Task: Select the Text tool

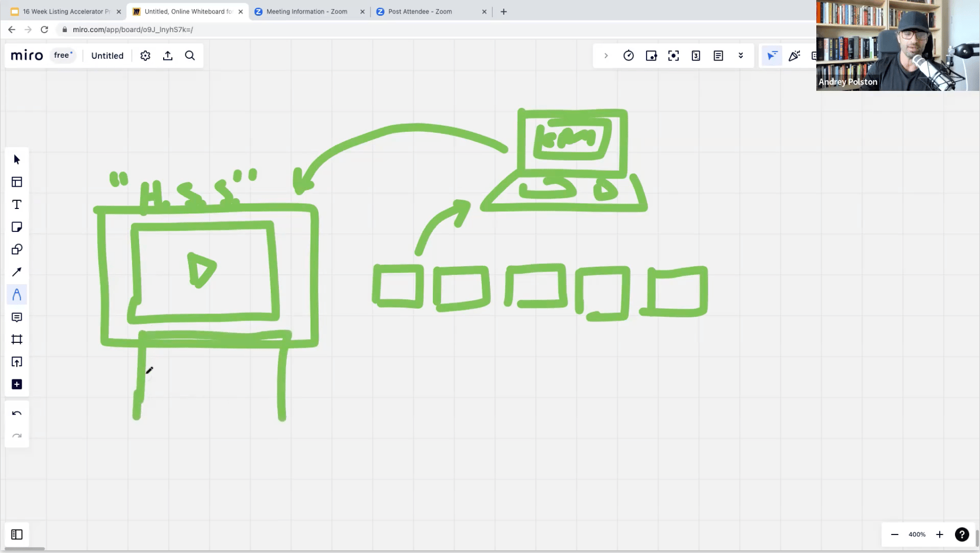Action: 17,205
